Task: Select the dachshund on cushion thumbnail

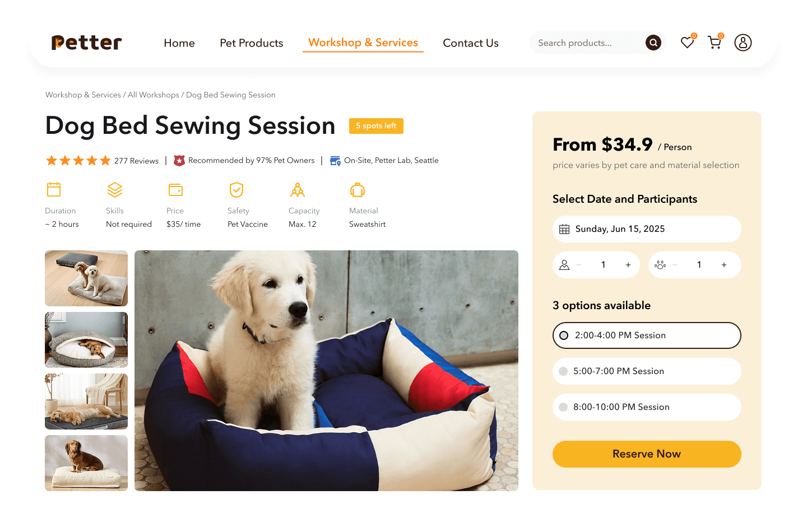Action: [x=86, y=463]
